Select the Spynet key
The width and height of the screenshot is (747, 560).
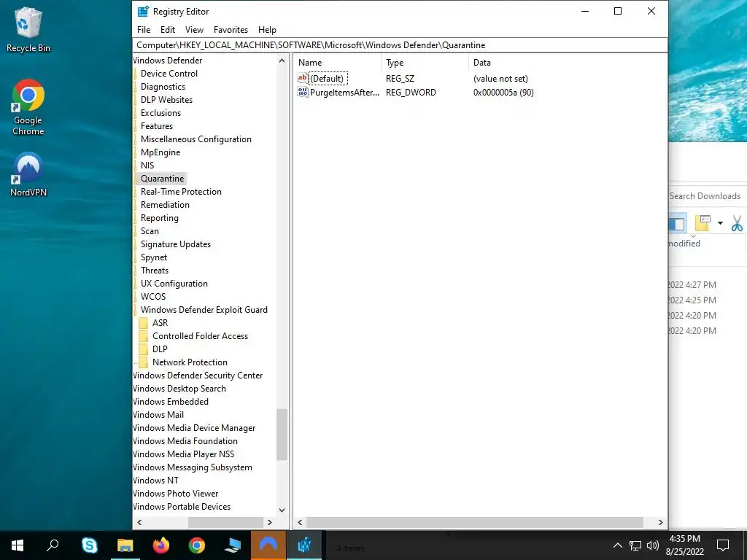click(x=154, y=257)
